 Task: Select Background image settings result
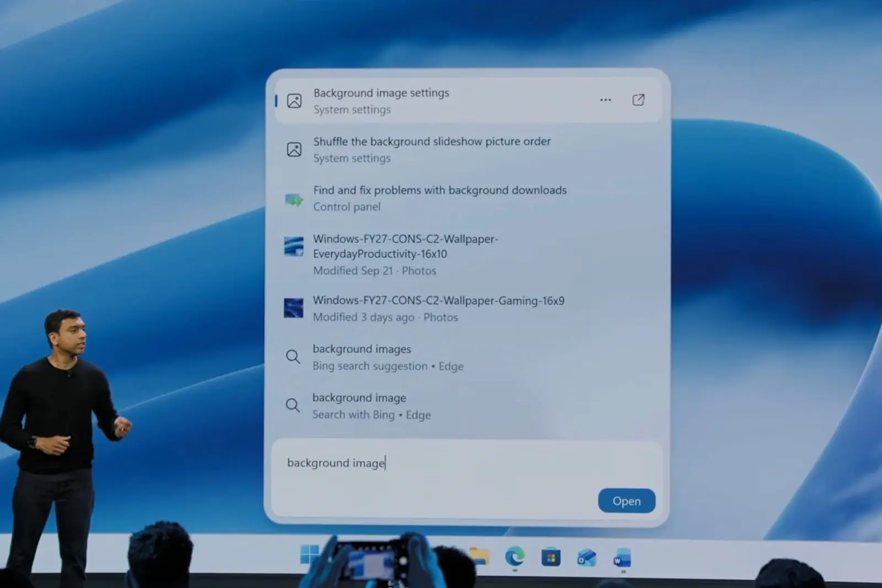coord(467,101)
